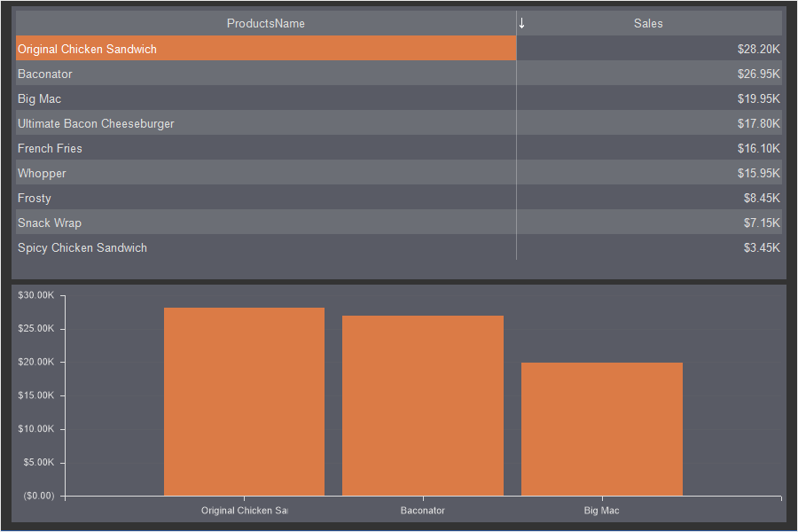
Task: Click the Baconator bar in chart
Action: pyautogui.click(x=423, y=405)
